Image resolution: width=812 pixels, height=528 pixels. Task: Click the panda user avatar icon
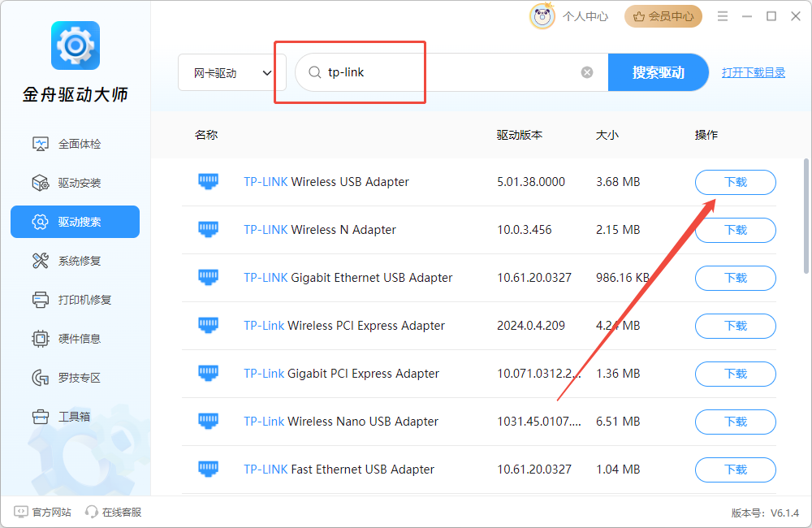pyautogui.click(x=542, y=16)
